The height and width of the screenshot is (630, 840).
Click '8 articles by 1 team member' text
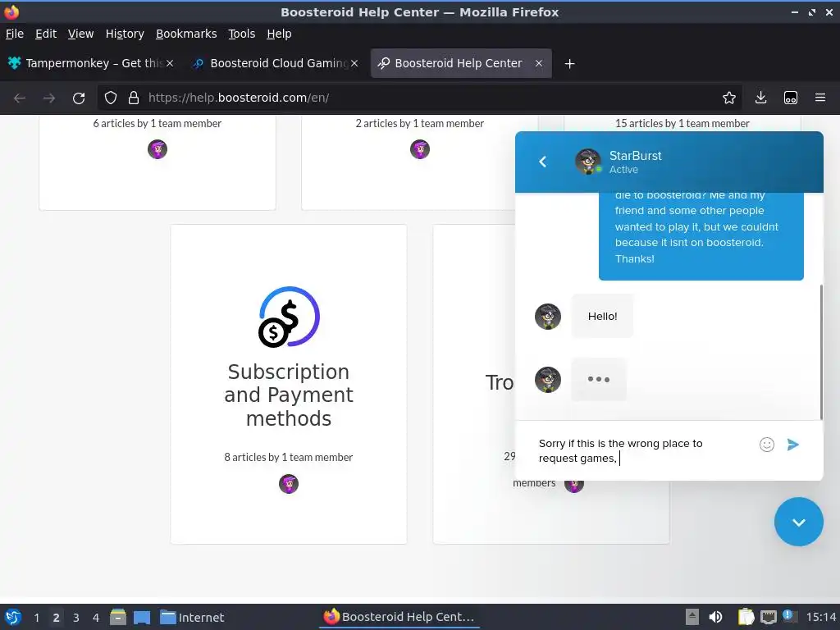click(288, 457)
